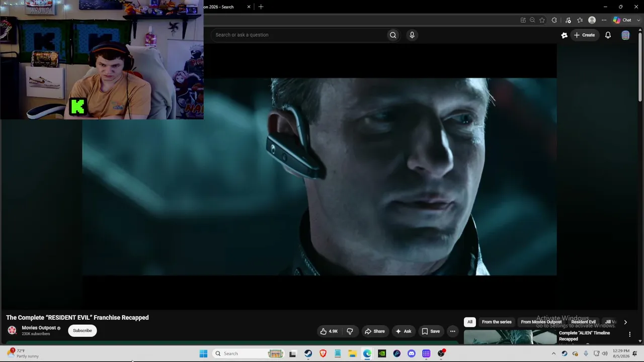Open Complete ALIEN Timeline Recapped video title

click(584, 336)
